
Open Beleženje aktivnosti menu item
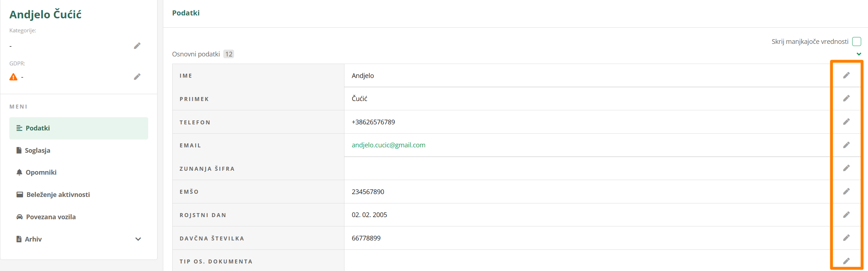point(58,194)
